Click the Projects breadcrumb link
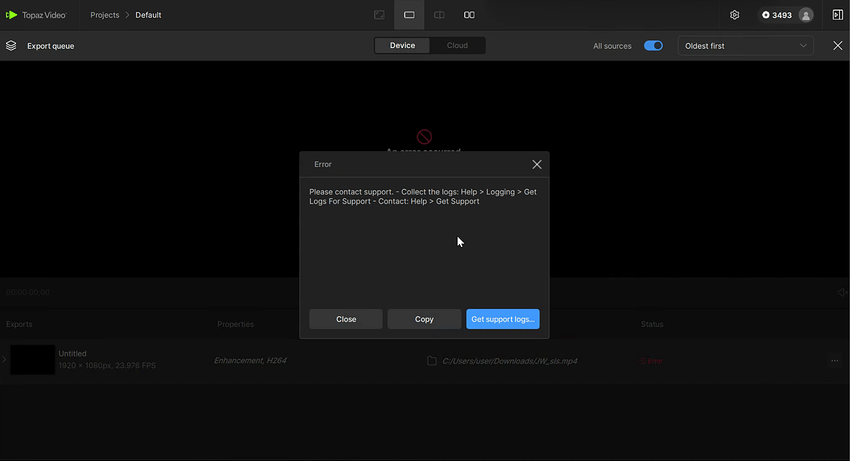The image size is (850, 461). tap(104, 15)
